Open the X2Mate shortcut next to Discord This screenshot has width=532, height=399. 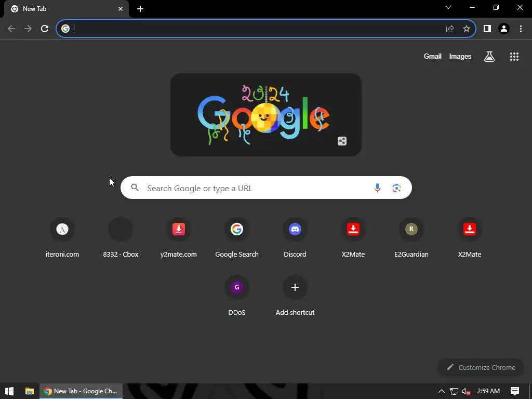click(353, 237)
